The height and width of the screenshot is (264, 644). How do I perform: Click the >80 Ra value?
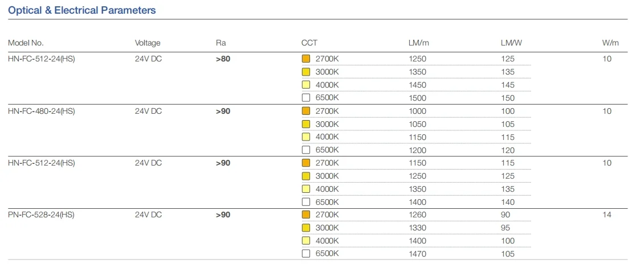[x=223, y=59]
